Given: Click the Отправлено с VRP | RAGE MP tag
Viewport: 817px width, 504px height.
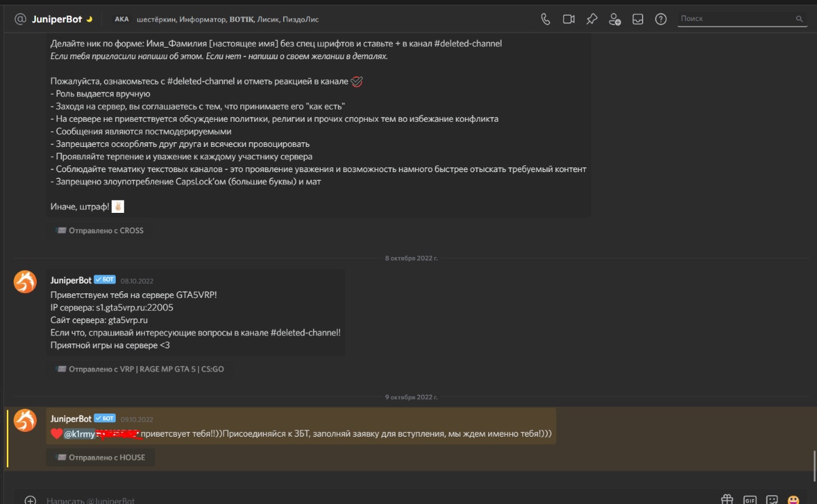Looking at the screenshot, I should point(140,369).
